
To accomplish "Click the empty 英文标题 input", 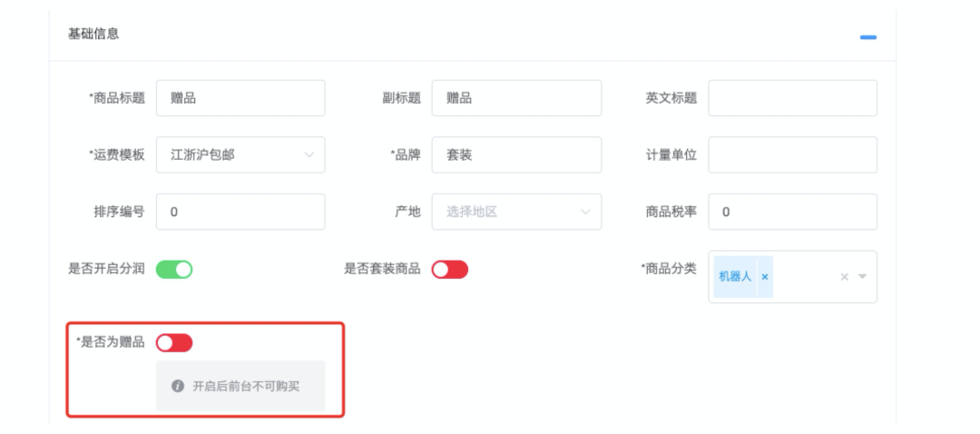I will pyautogui.click(x=792, y=98).
